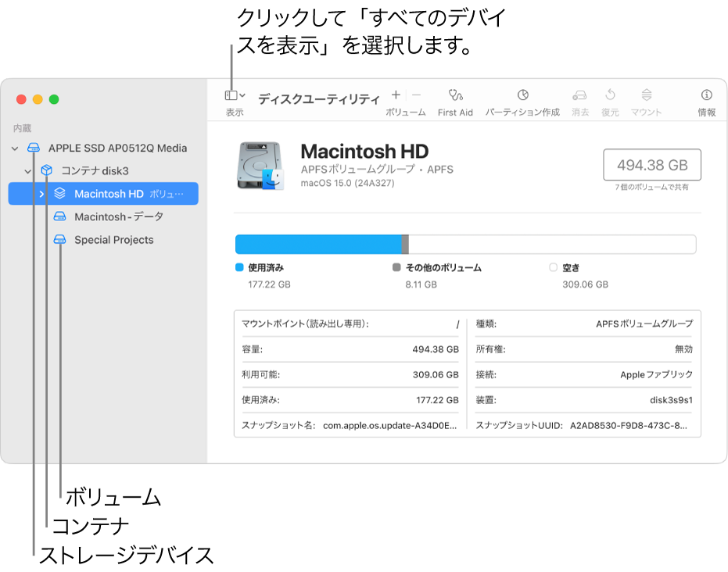Click the 8.11 GB other volumes value

[421, 284]
